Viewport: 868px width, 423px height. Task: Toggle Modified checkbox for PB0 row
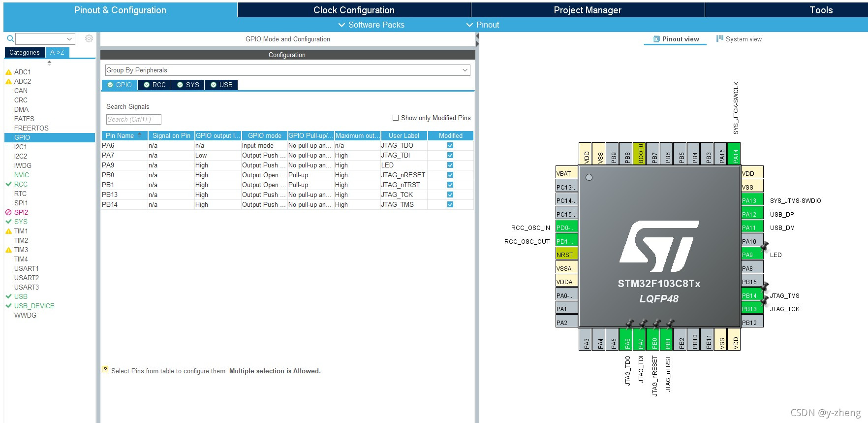tap(450, 175)
